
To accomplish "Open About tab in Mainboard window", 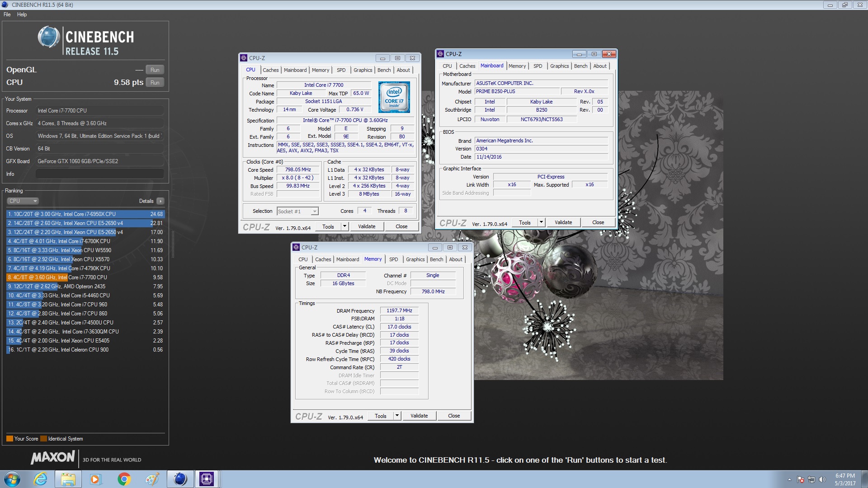I will tap(600, 66).
